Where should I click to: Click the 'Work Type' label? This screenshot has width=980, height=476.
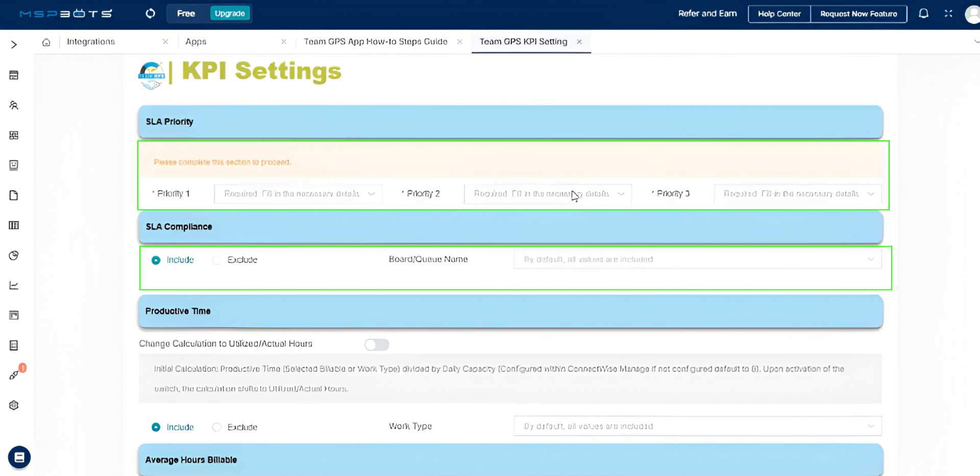410,426
